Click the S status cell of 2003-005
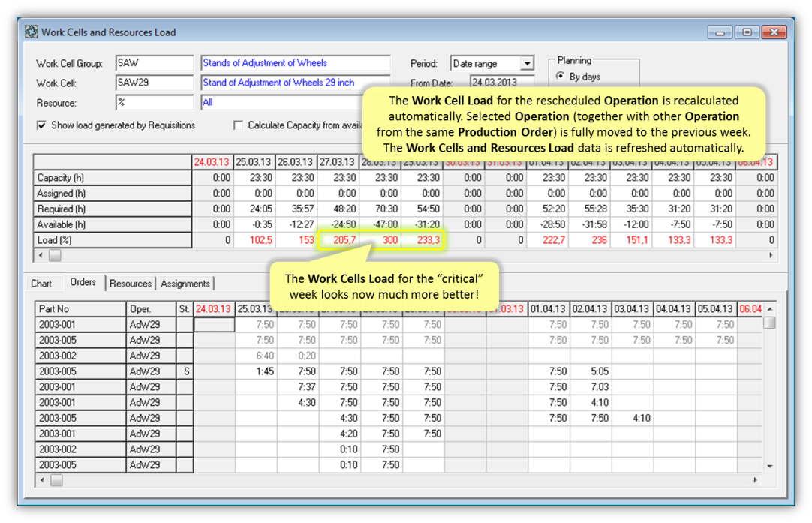 tap(185, 371)
